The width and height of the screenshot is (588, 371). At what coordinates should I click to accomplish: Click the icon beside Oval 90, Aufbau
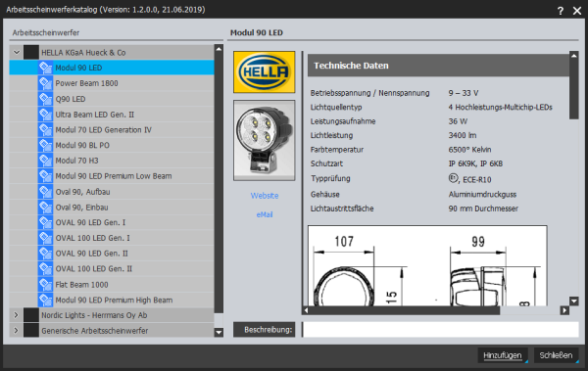(45, 192)
